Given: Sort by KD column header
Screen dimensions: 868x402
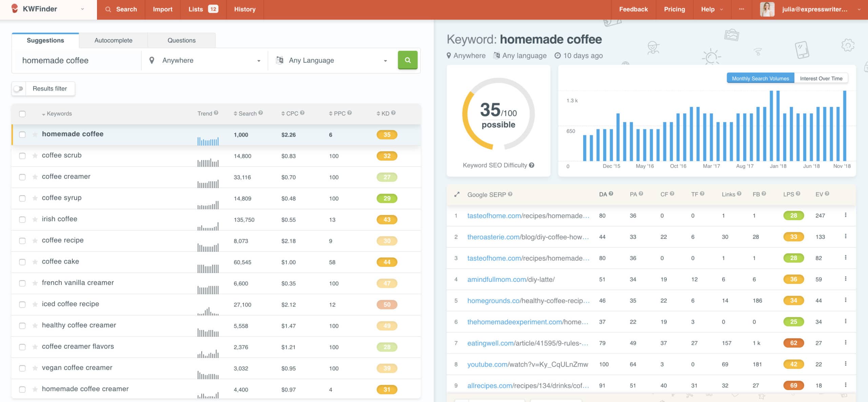Looking at the screenshot, I should 383,113.
